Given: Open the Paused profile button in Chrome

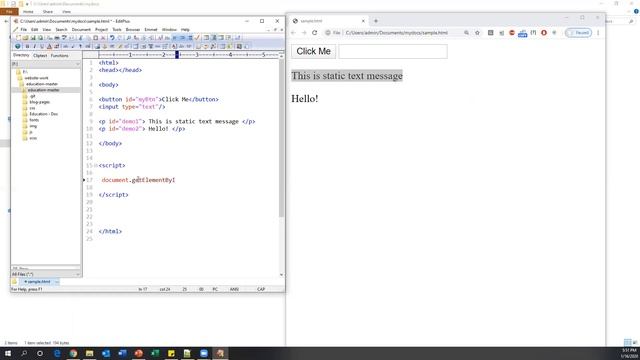Looking at the screenshot, I should pos(578,33).
